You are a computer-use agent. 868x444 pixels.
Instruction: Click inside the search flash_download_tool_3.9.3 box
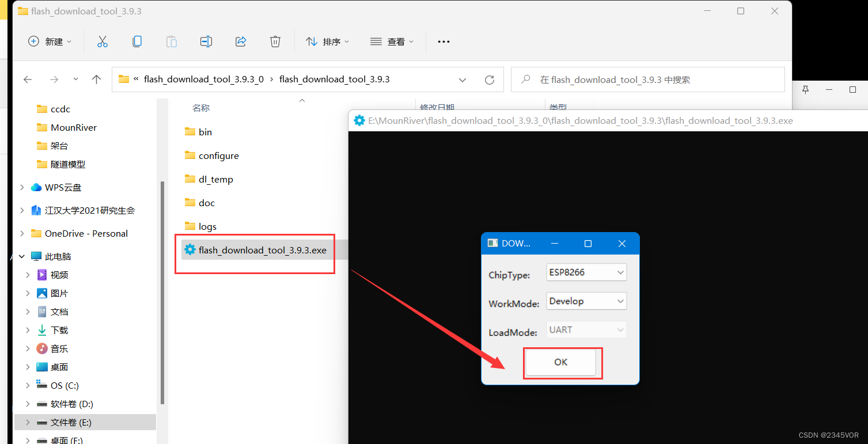(648, 79)
